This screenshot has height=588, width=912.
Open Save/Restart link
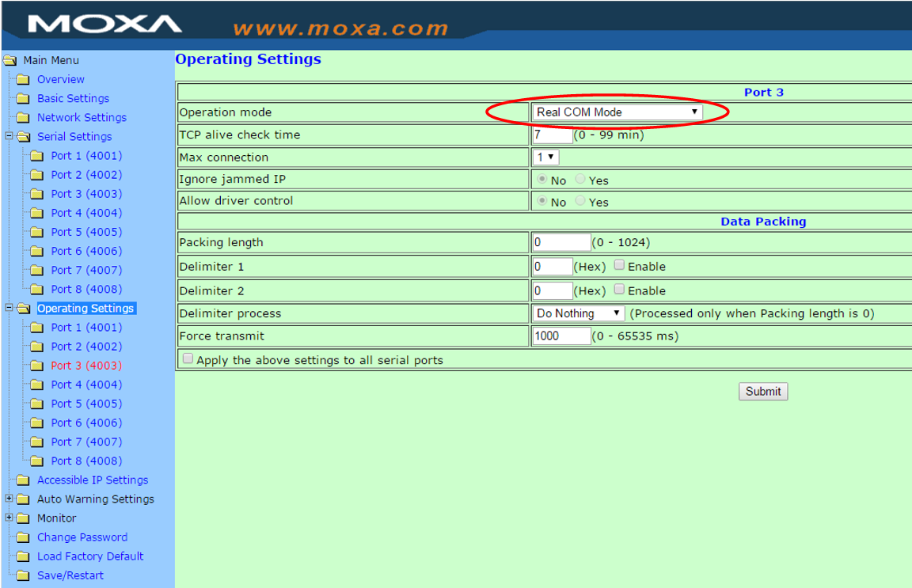pos(70,576)
